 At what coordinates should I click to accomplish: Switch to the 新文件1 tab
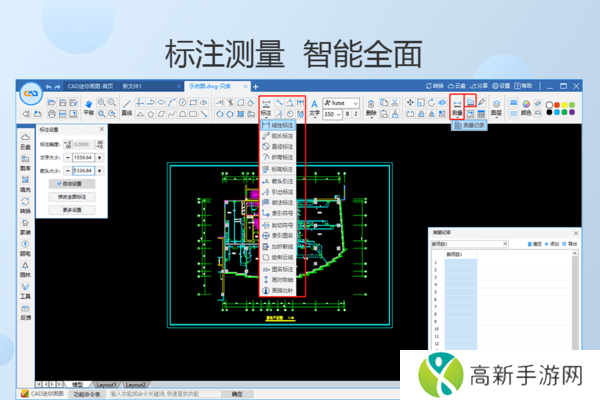coord(133,87)
